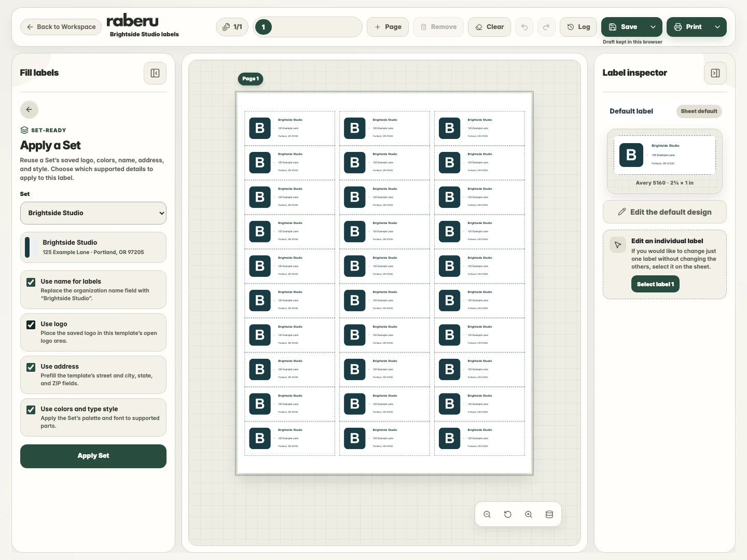Click the Sheet default badge
This screenshot has width=747, height=560.
[x=699, y=111]
